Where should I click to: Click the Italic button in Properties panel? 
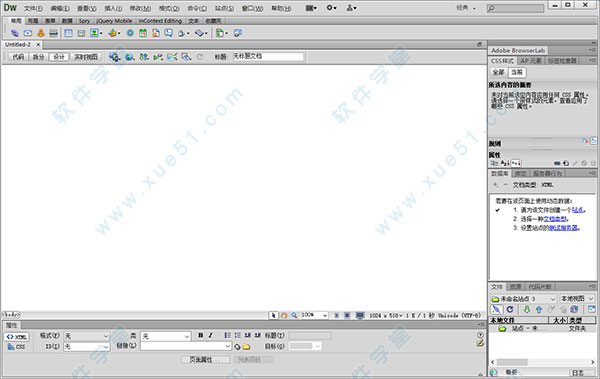point(210,335)
